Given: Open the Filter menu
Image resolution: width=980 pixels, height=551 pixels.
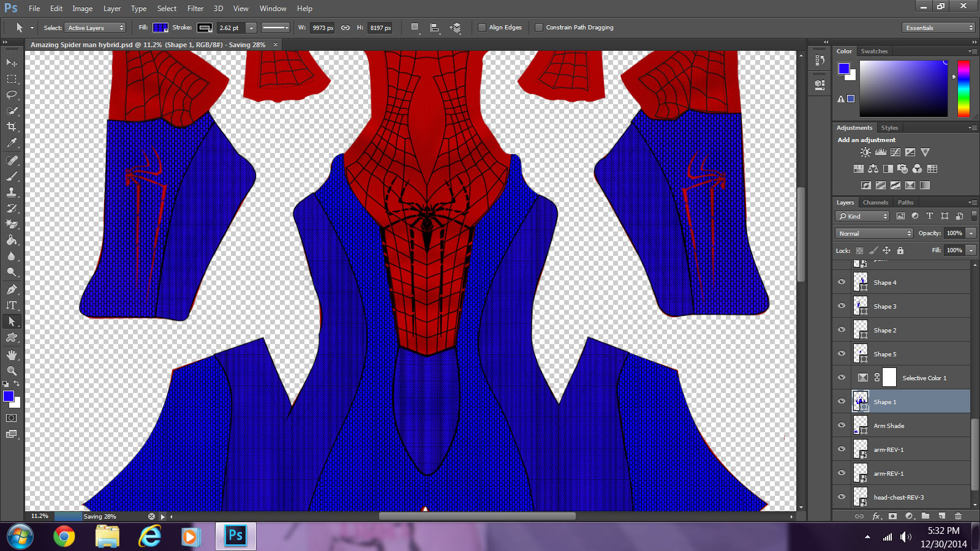Looking at the screenshot, I should coord(195,9).
